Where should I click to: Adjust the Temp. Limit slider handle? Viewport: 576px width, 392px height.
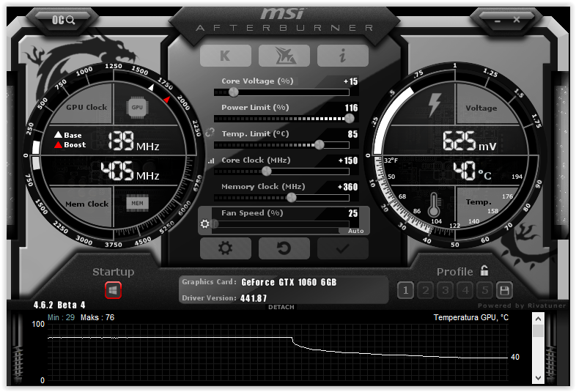point(320,145)
